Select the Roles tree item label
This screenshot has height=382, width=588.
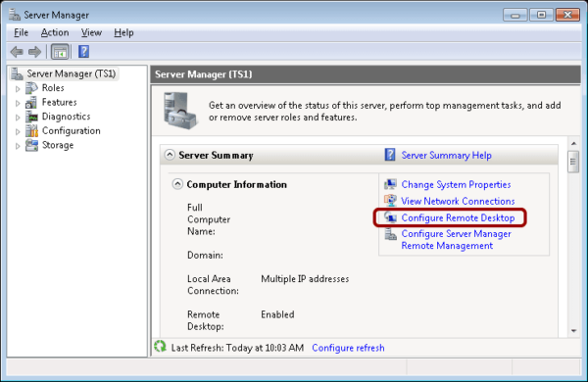pyautogui.click(x=53, y=88)
